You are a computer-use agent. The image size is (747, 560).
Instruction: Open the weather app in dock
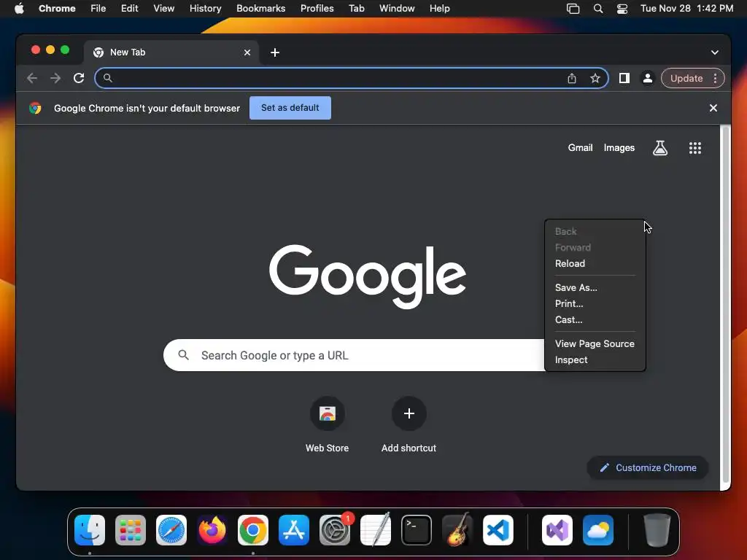coord(598,530)
